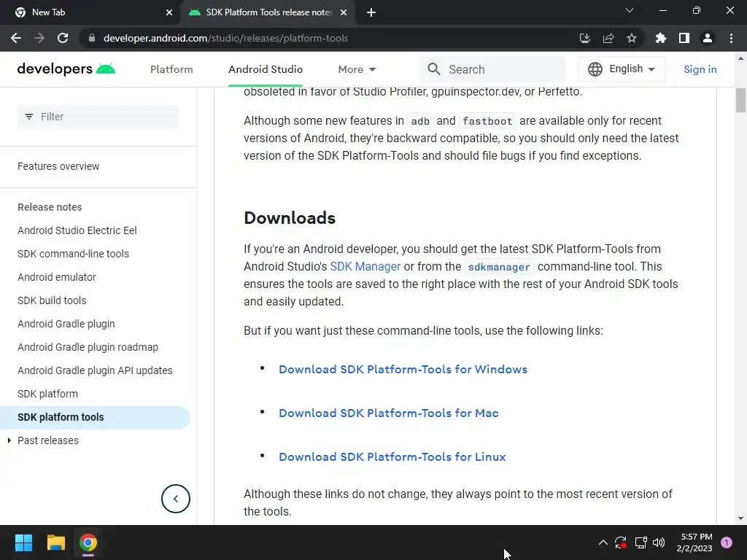The image size is (747, 560).
Task: Click the browser forward arrow
Action: [x=39, y=38]
